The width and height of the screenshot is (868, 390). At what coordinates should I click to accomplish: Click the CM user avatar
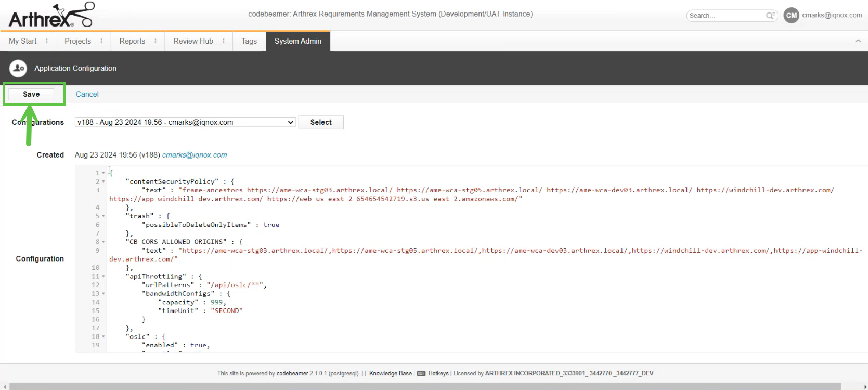point(791,16)
